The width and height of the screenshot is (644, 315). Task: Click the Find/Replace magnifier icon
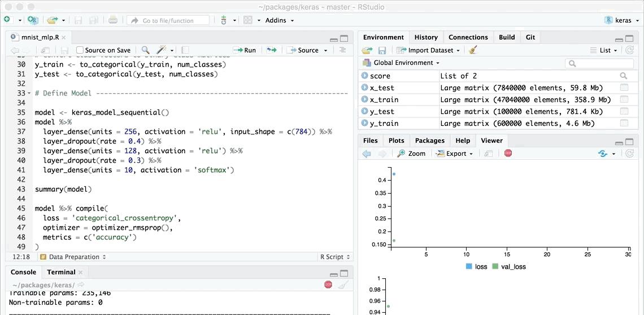pyautogui.click(x=145, y=50)
